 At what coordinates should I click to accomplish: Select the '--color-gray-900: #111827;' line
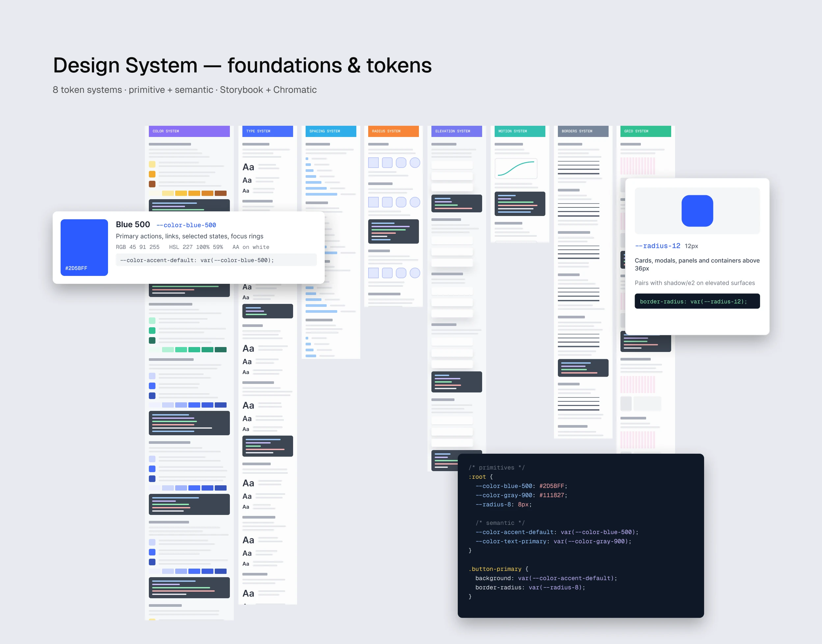click(x=521, y=495)
